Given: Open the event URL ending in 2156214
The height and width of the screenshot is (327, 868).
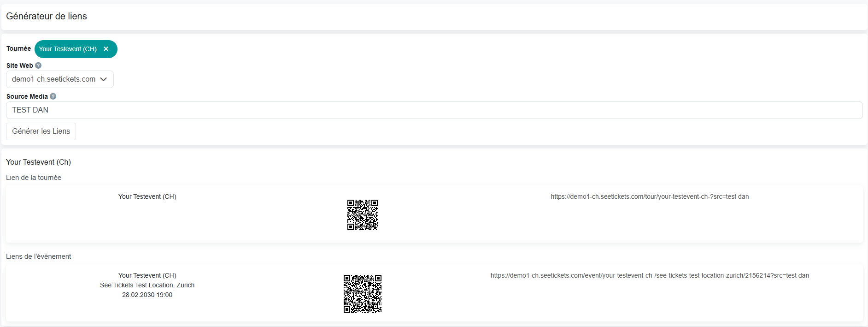Looking at the screenshot, I should (649, 275).
